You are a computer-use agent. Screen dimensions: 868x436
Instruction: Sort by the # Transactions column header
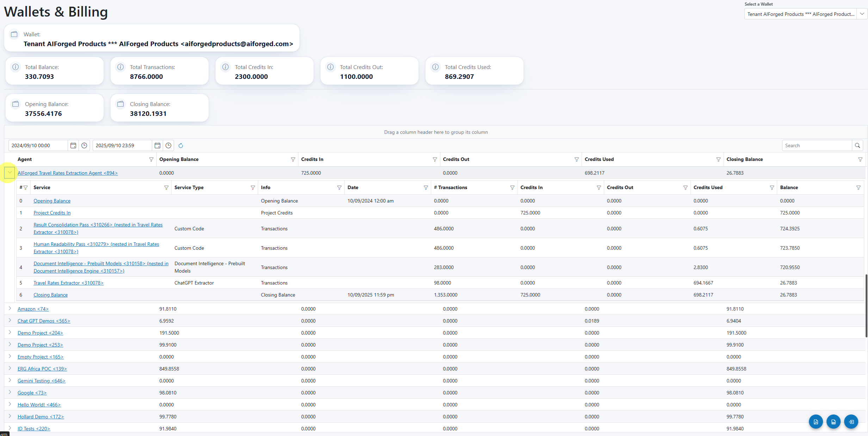[x=451, y=188]
